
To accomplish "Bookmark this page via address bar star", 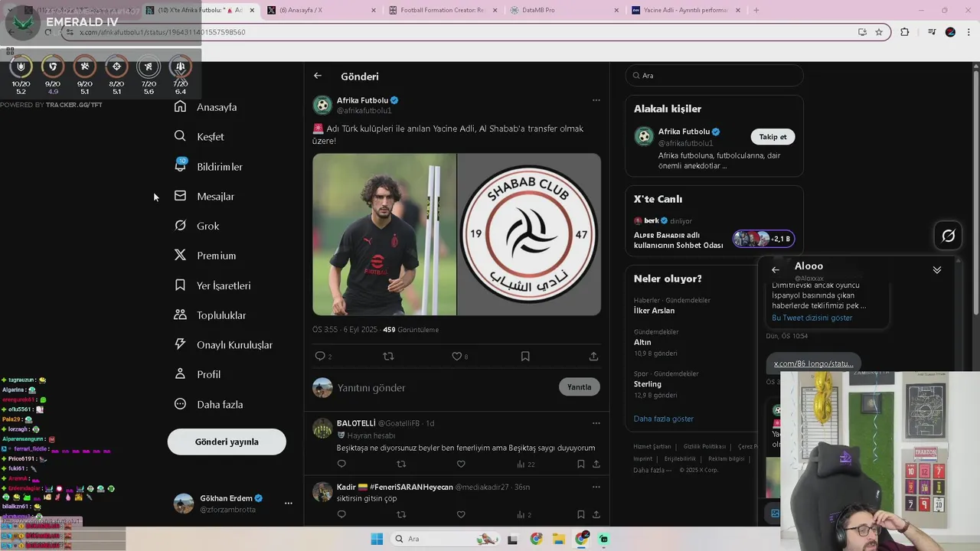I will pos(879,32).
